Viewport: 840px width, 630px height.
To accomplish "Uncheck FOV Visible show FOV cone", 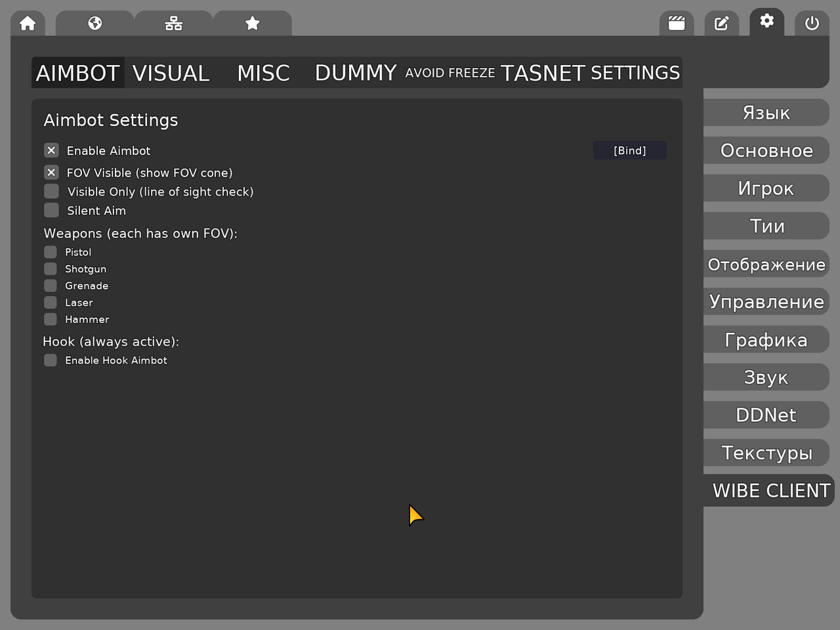I will tap(51, 173).
